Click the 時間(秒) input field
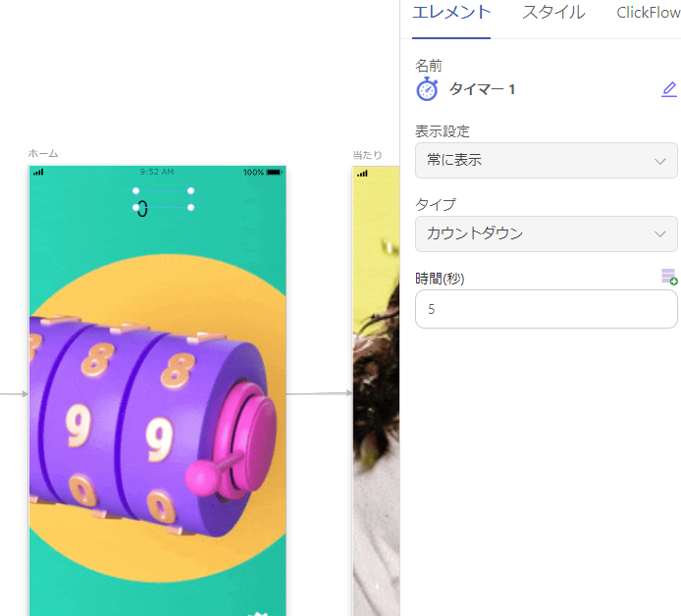Image resolution: width=681 pixels, height=616 pixels. coord(546,309)
